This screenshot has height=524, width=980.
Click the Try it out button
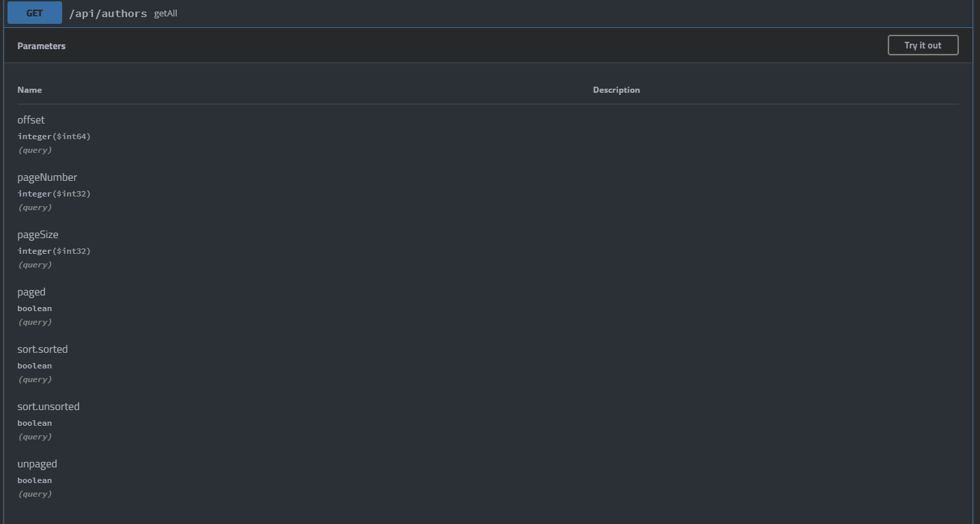click(x=923, y=45)
